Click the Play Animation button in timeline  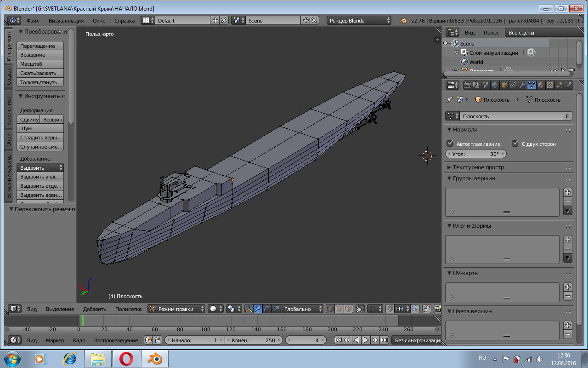tap(366, 340)
